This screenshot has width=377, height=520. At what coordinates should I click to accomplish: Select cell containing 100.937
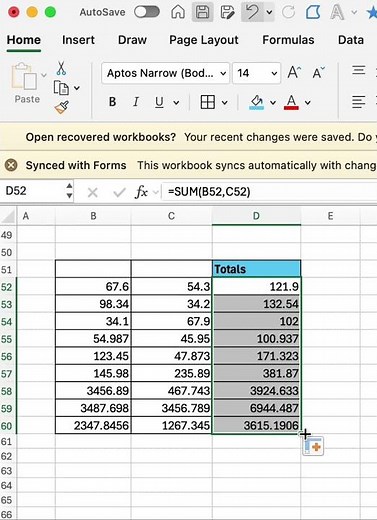pos(256,338)
